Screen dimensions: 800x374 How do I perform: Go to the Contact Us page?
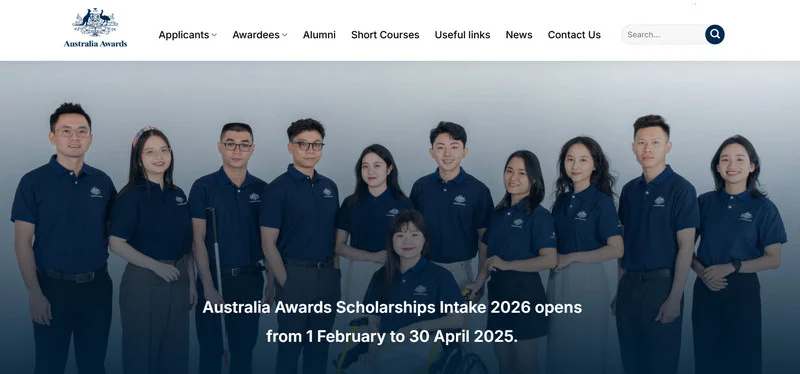tap(574, 35)
